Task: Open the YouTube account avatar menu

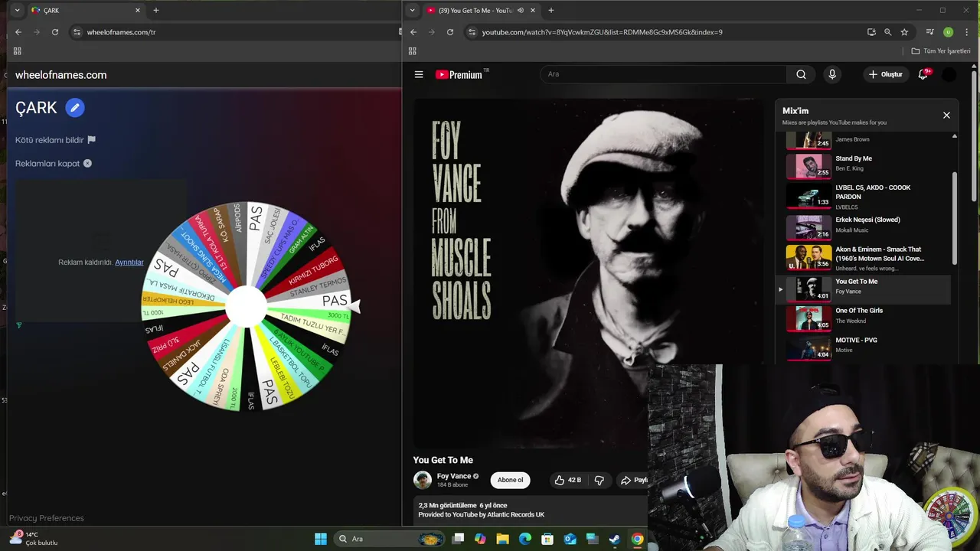Action: point(949,74)
